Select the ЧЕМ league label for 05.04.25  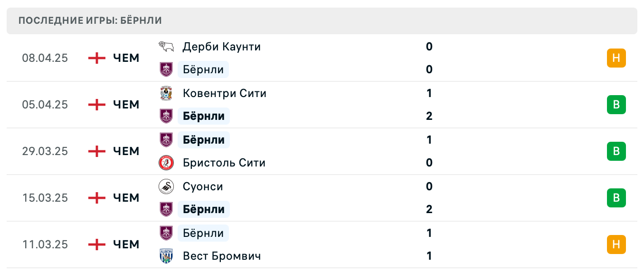125,105
